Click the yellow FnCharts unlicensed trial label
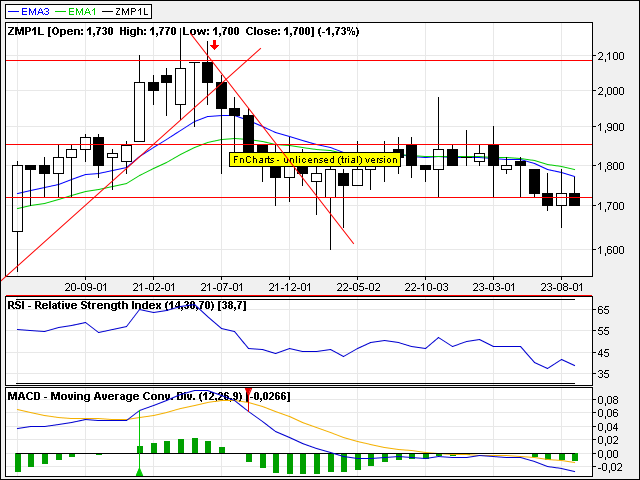 pyautogui.click(x=315, y=160)
